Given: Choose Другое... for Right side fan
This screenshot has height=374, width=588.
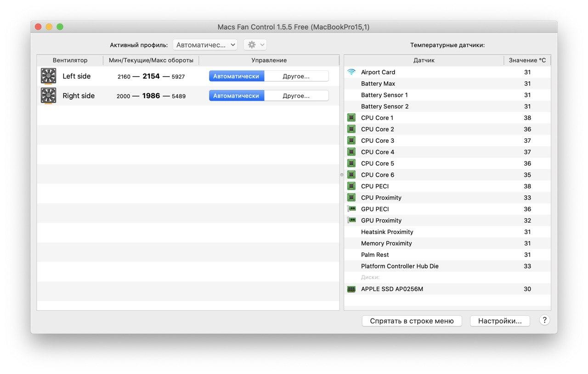Looking at the screenshot, I should pos(296,96).
